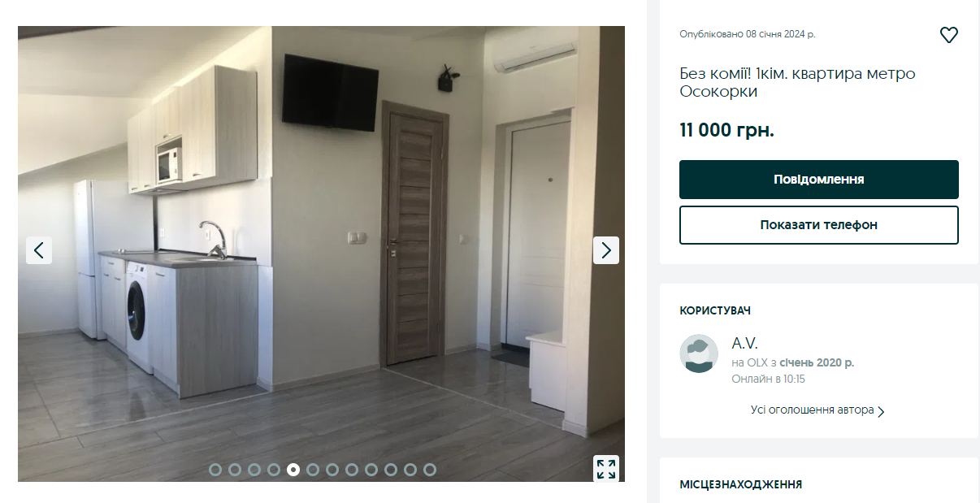Open photo gallery in fullscreen mode
The height and width of the screenshot is (503, 980).
606,469
